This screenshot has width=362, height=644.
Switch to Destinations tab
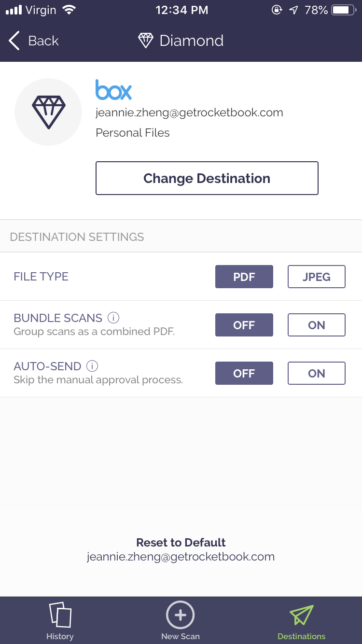coord(301,621)
